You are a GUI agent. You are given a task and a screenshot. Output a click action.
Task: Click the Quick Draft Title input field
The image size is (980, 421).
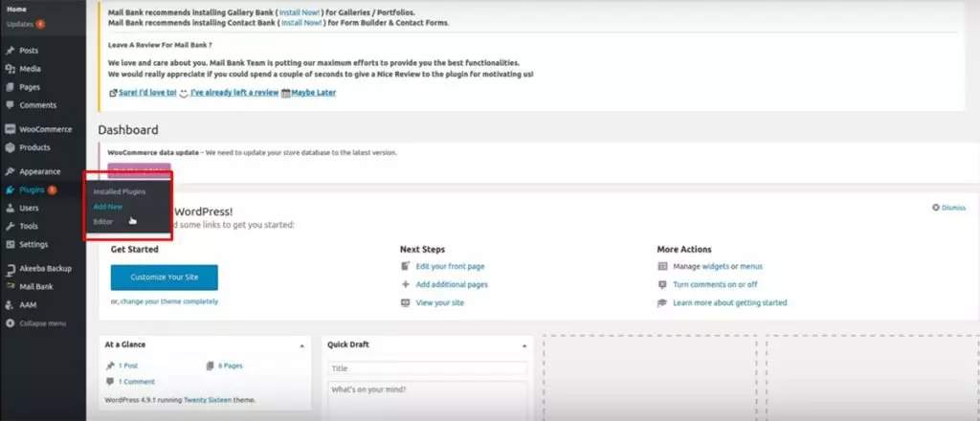pos(428,368)
